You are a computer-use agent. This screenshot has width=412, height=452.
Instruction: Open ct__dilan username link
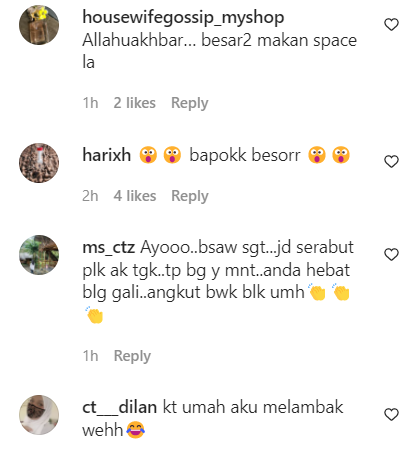(x=120, y=408)
